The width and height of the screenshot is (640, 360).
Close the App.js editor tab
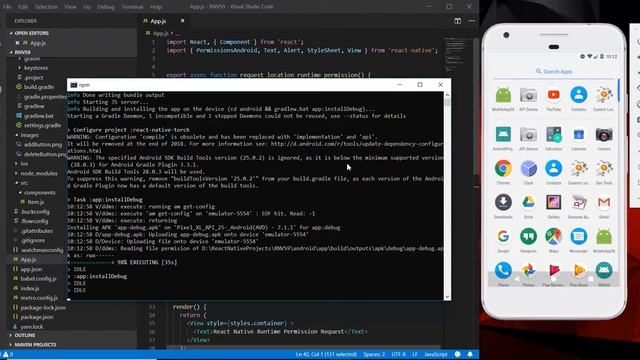182,21
